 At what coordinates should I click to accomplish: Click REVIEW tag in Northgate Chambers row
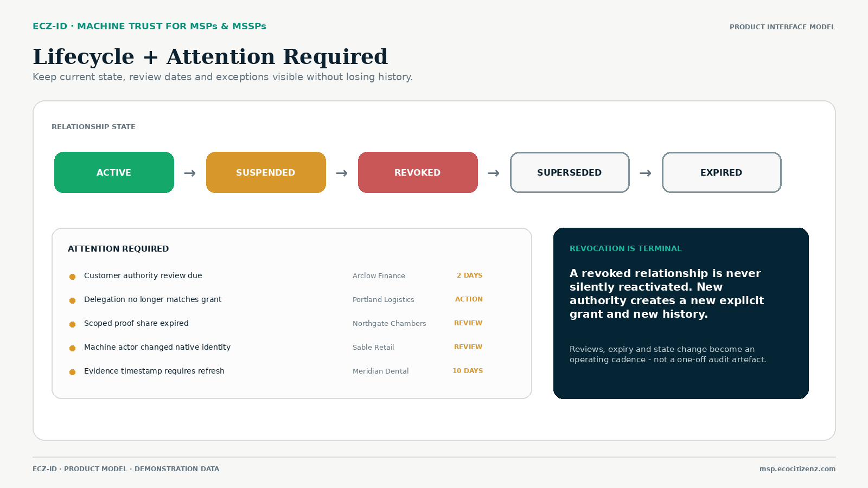468,323
